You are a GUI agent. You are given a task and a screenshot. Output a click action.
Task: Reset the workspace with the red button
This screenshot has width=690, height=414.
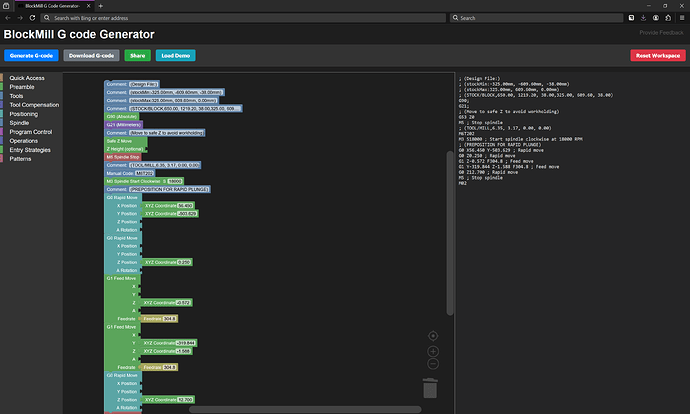[x=658, y=55]
